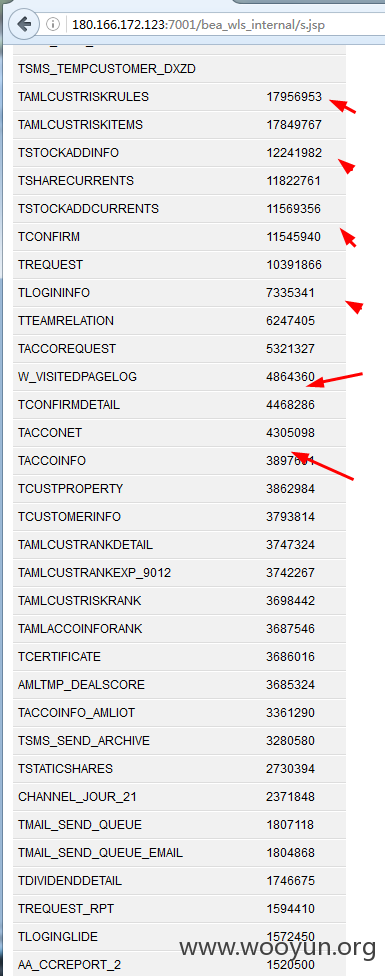This screenshot has height=976, width=385.
Task: Select the row count 10391866
Action: tap(294, 265)
